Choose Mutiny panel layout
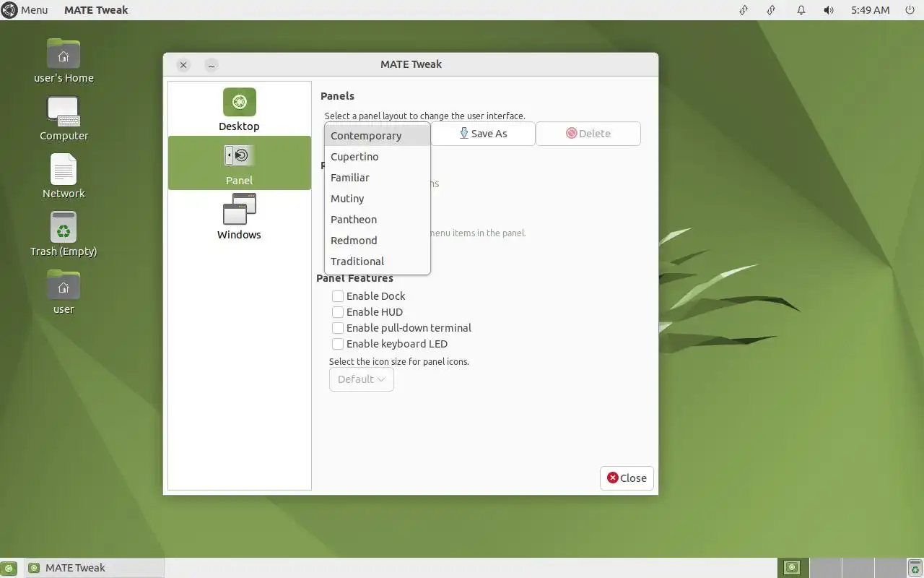The height and width of the screenshot is (578, 924). point(378,199)
